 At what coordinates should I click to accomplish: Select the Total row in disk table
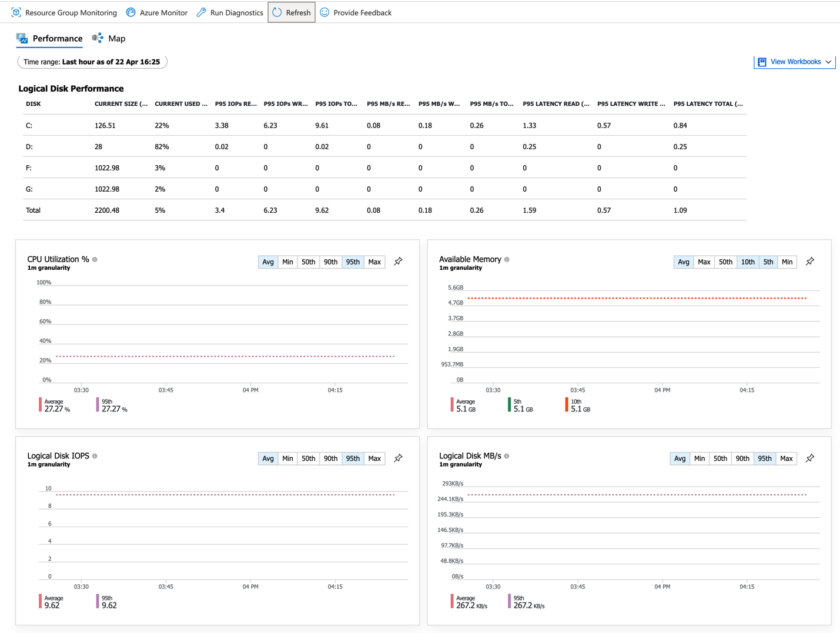pos(385,210)
